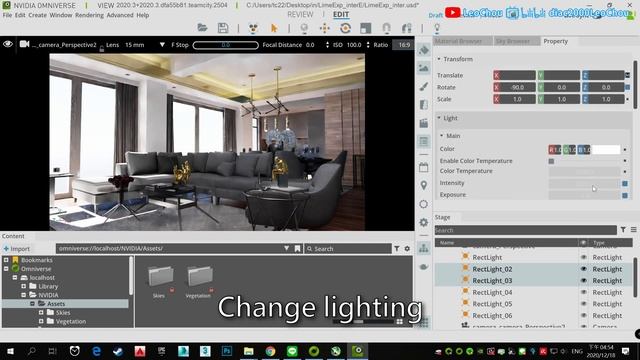This screenshot has width=640, height=360.
Task: Click the three-circle render mode toolbar icon
Action: (x=253, y=28)
